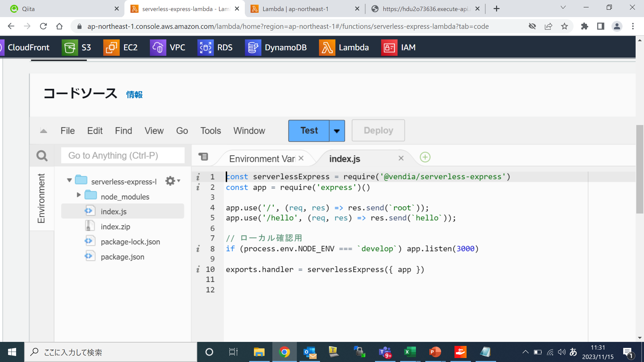Screen dimensions: 644x362
Task: Collapse the editor menu bar arrow
Action: pos(44,131)
